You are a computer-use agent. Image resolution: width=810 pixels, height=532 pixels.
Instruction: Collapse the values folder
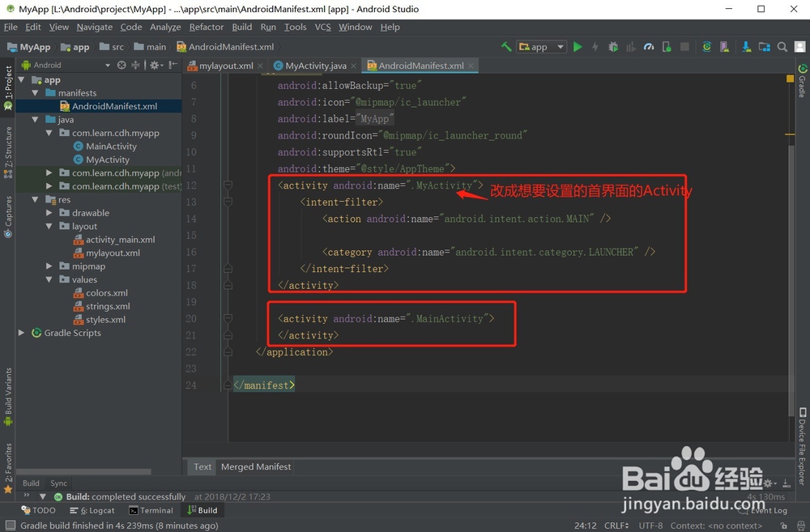tap(49, 279)
